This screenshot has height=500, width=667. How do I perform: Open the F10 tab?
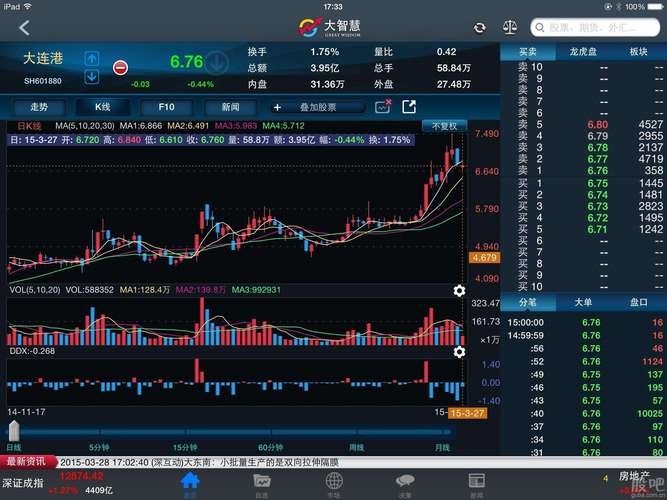click(166, 107)
